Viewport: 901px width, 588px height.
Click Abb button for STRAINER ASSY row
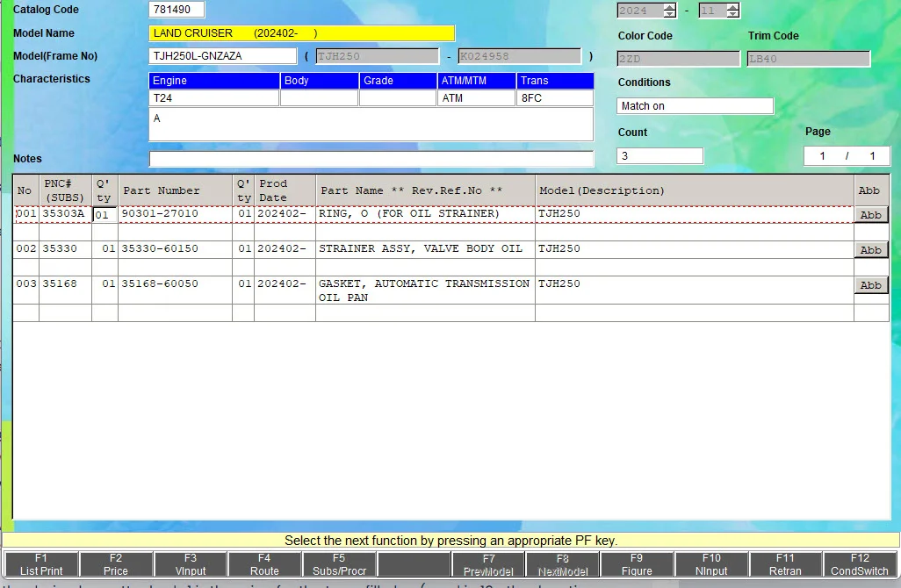(870, 250)
